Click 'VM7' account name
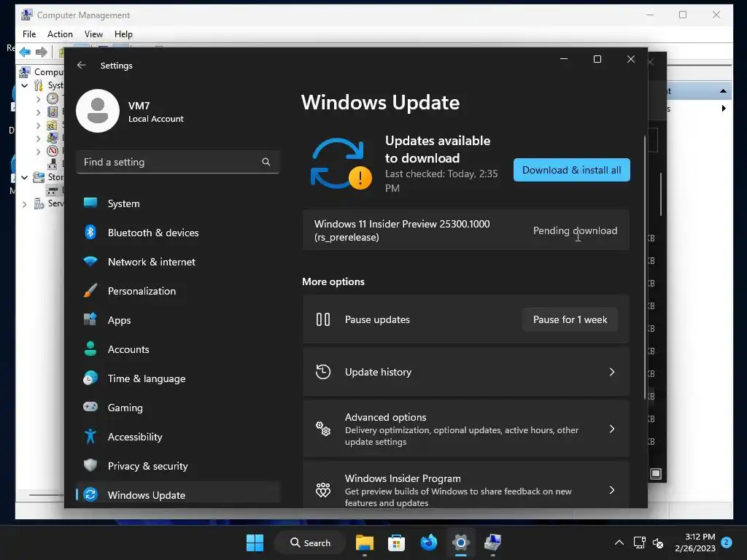Image resolution: width=747 pixels, height=560 pixels. (139, 106)
